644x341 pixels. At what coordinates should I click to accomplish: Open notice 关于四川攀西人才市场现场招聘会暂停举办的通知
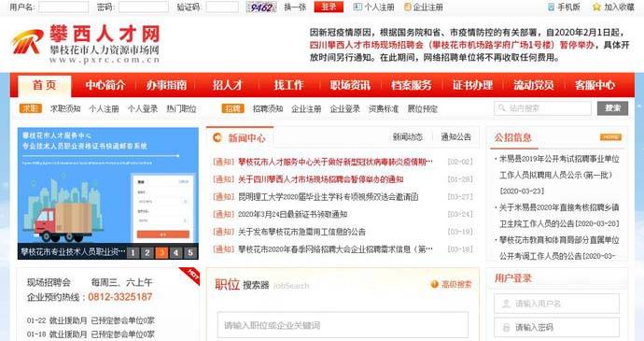(321, 179)
